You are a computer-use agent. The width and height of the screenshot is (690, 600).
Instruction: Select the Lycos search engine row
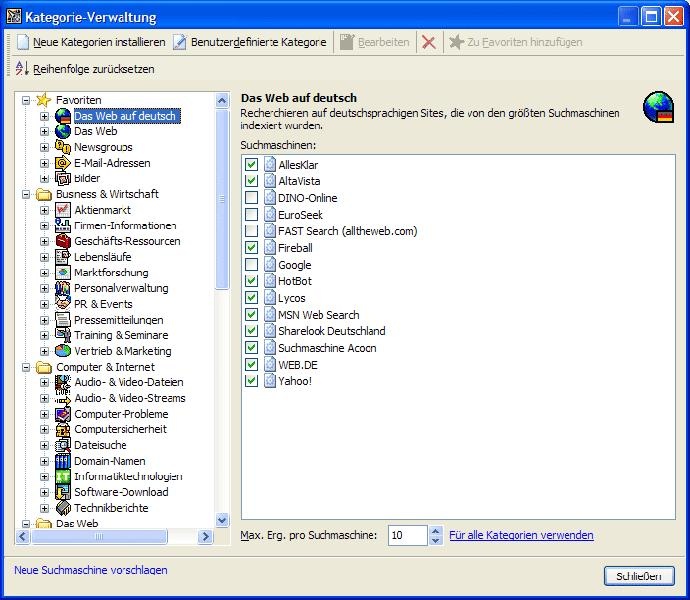[458, 298]
